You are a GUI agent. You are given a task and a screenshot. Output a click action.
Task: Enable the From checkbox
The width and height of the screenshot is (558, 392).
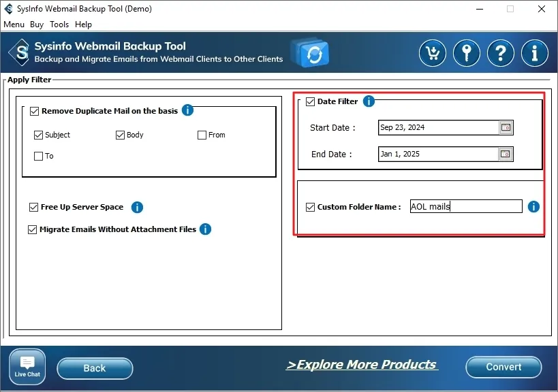coord(202,135)
